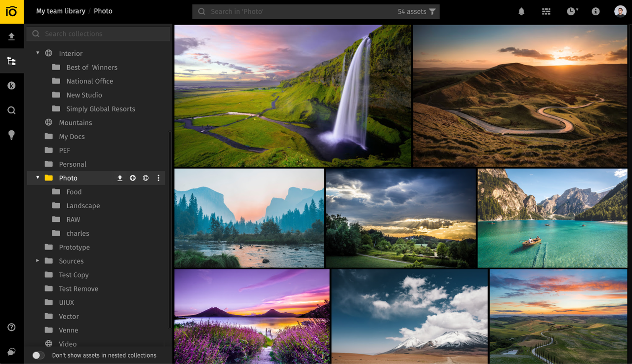
Task: Click the upload icon on the Photo collection
Action: 119,178
